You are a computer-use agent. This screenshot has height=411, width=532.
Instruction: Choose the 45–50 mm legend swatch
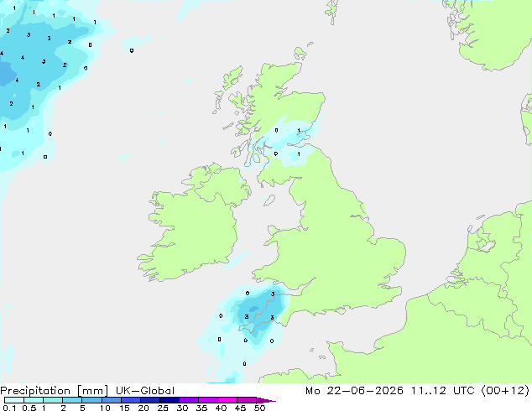[x=247, y=400]
